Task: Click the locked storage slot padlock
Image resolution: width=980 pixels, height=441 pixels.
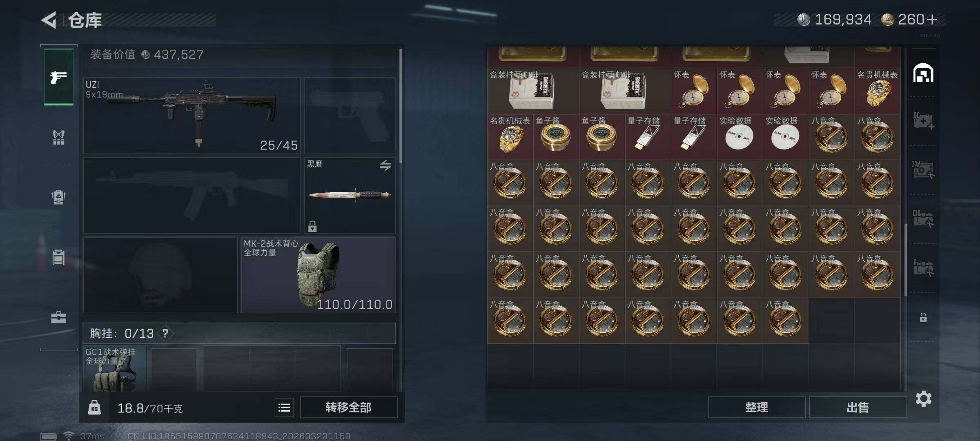Action: tap(923, 317)
